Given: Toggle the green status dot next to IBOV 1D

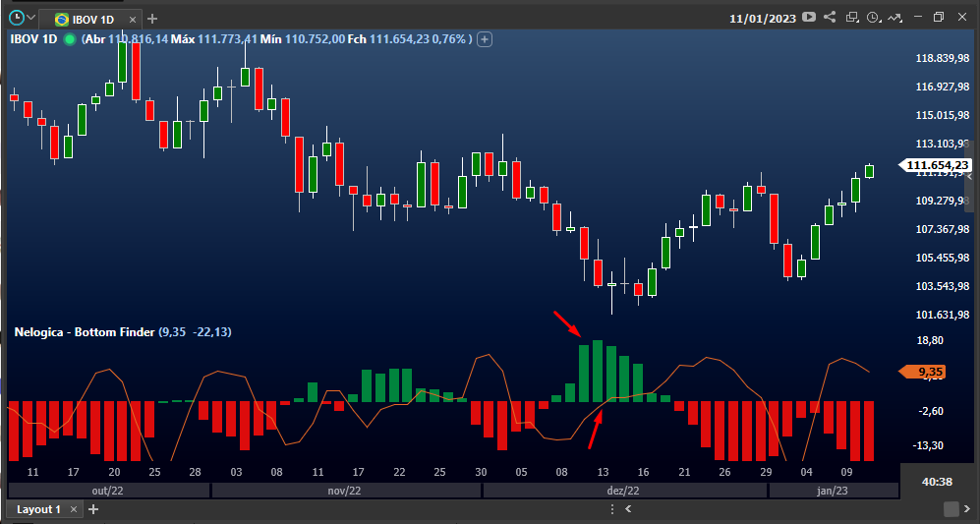Looking at the screenshot, I should (x=70, y=39).
